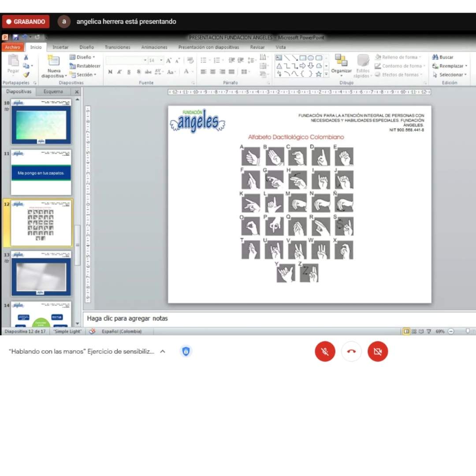Click Buscar in Edición group
This screenshot has width=476, height=476.
pyautogui.click(x=443, y=57)
